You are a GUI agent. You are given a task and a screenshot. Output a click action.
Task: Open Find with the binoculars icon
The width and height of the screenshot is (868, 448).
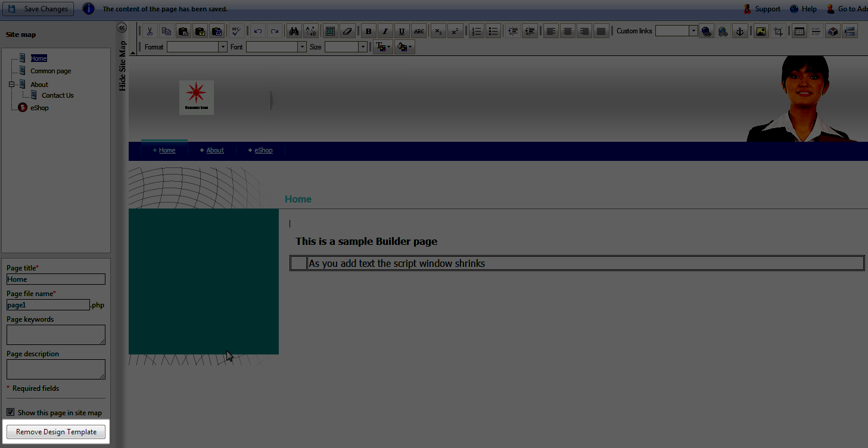tap(293, 31)
